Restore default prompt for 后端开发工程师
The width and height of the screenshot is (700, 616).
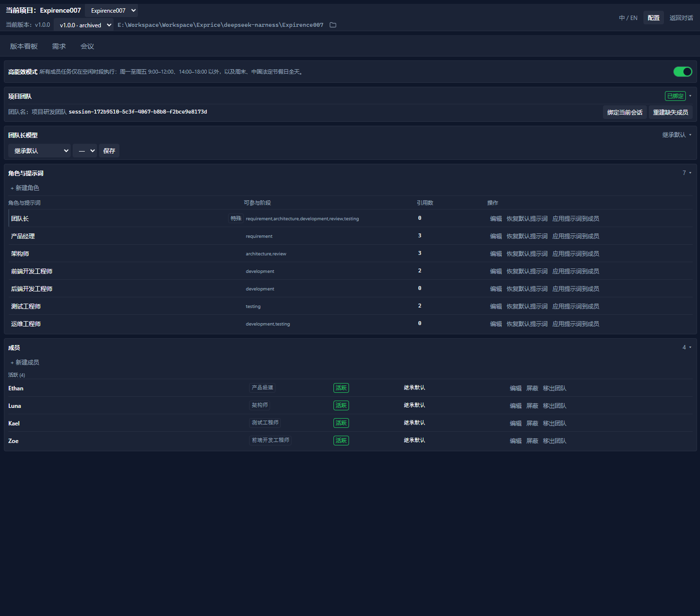click(x=527, y=289)
